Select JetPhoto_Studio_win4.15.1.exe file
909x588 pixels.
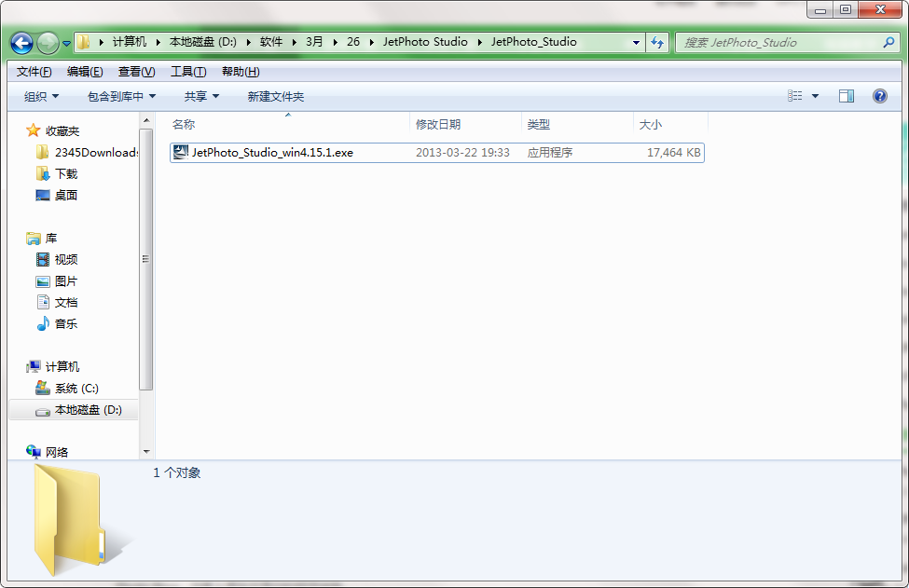tap(437, 153)
